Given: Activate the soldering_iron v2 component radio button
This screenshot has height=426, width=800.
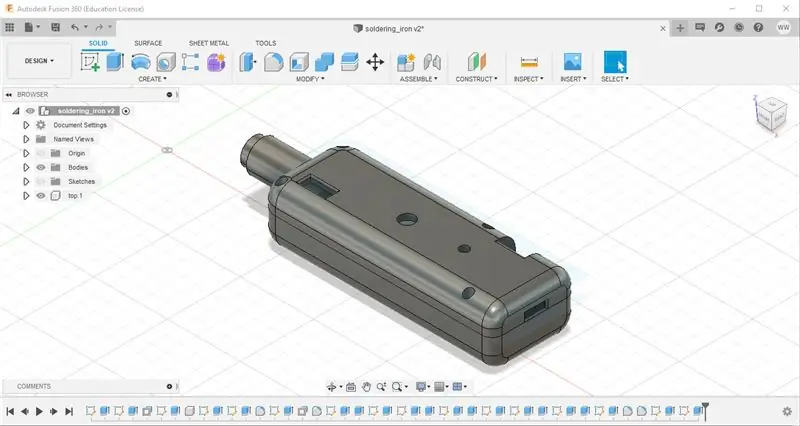Looking at the screenshot, I should 126,111.
